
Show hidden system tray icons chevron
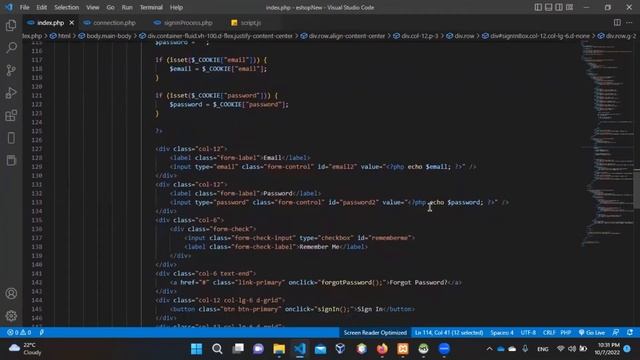[489, 349]
